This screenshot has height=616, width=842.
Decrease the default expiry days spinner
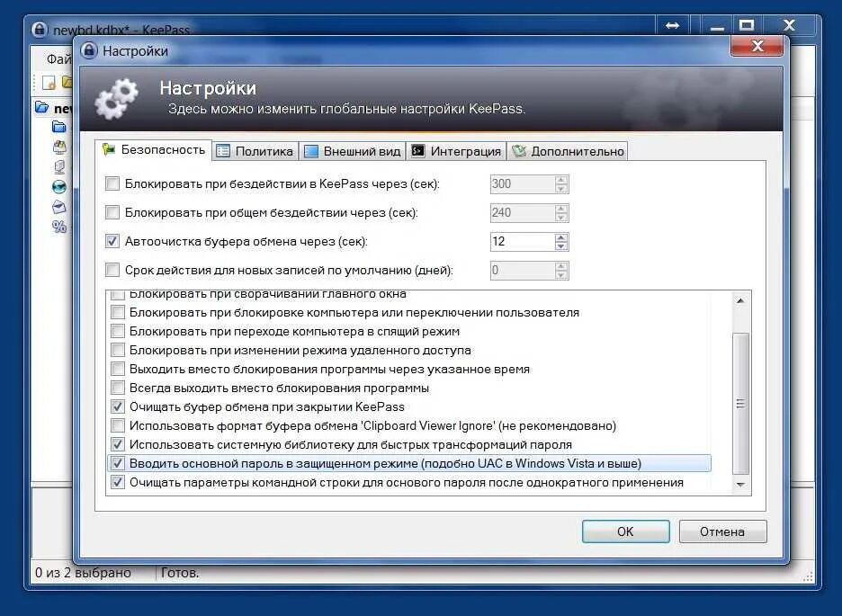click(x=561, y=273)
